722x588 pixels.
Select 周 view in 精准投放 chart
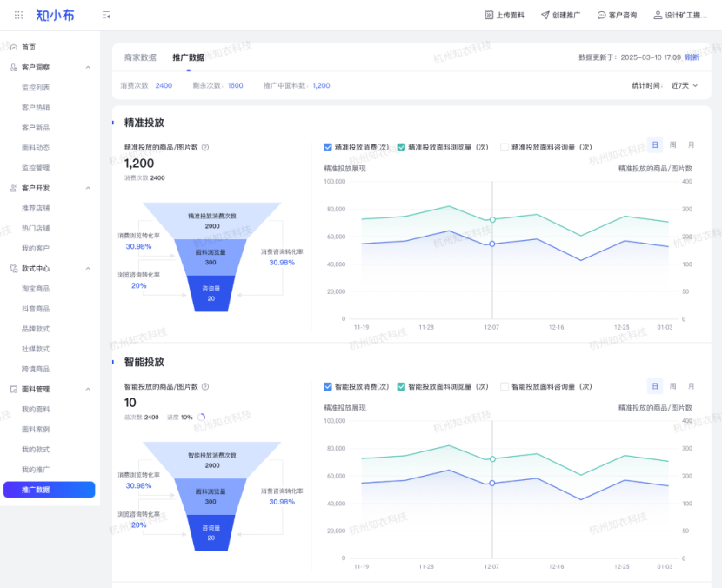point(672,145)
